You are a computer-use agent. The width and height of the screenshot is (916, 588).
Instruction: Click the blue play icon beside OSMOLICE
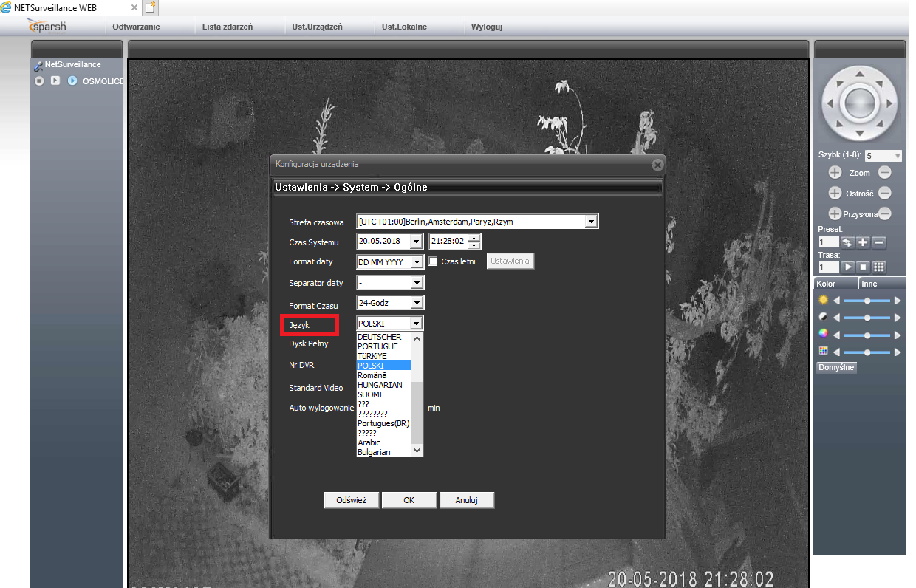tap(72, 81)
